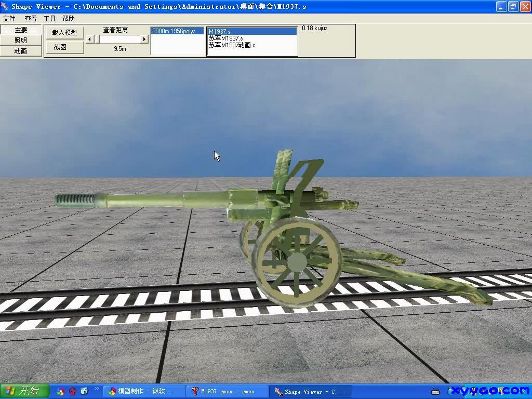Open the red quick launch icon in taskbar
Image resolution: width=532 pixels, height=399 pixels.
73,391
